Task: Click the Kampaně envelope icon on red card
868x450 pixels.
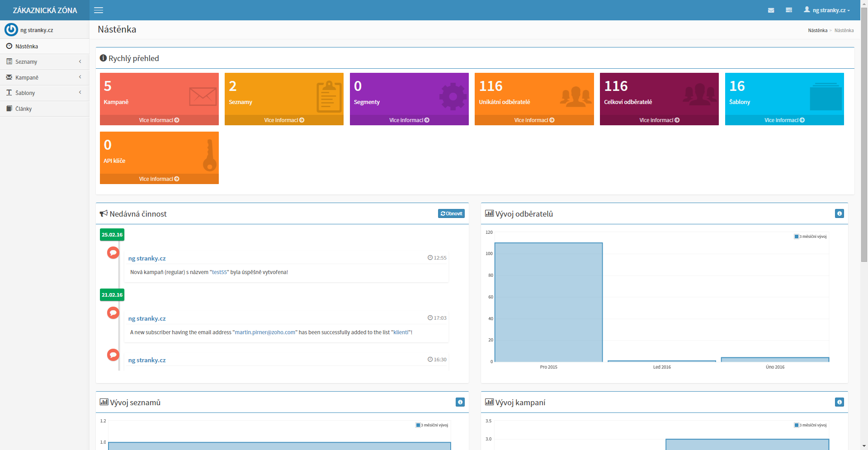Action: 203,96
